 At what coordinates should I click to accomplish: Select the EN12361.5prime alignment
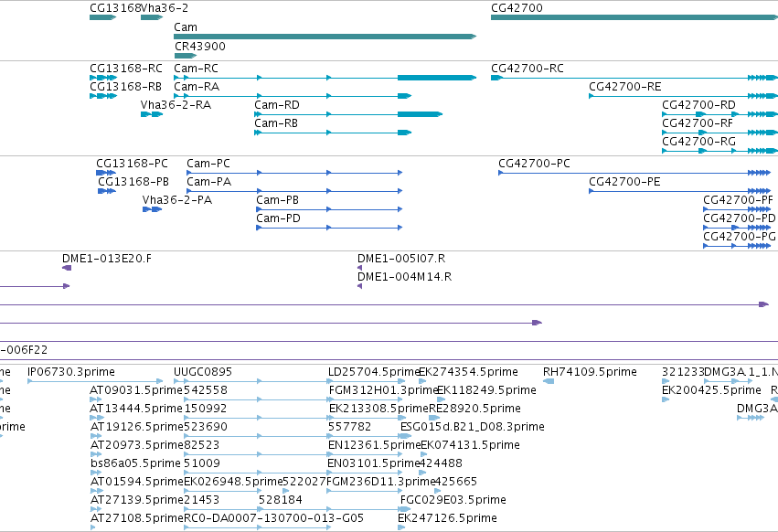(367, 454)
